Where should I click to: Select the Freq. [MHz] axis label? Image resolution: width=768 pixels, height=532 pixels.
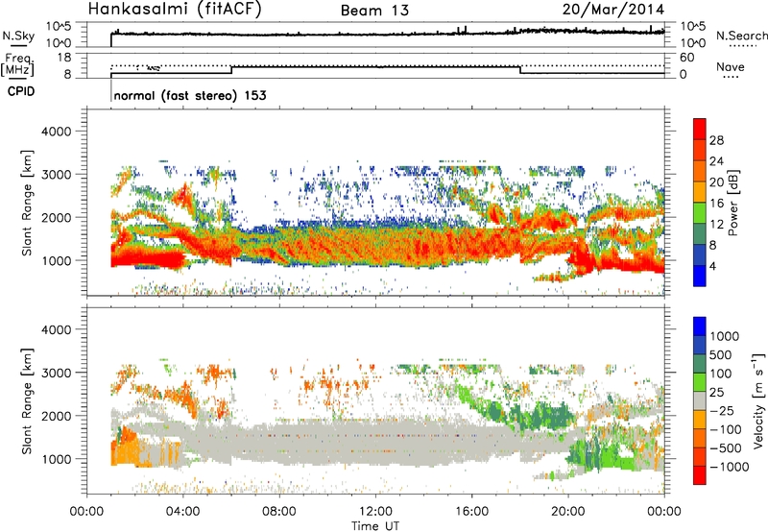(x=18, y=64)
